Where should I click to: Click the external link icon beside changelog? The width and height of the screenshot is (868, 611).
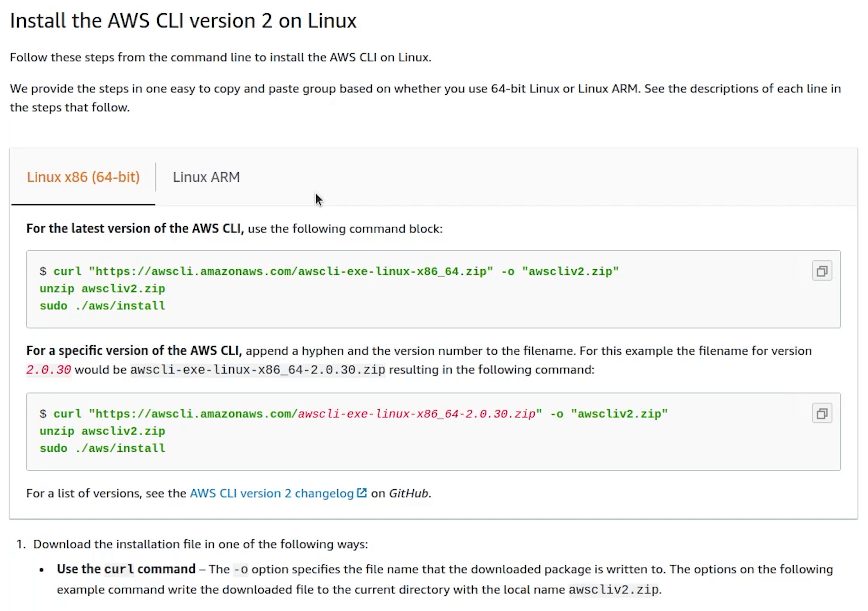[x=362, y=493]
